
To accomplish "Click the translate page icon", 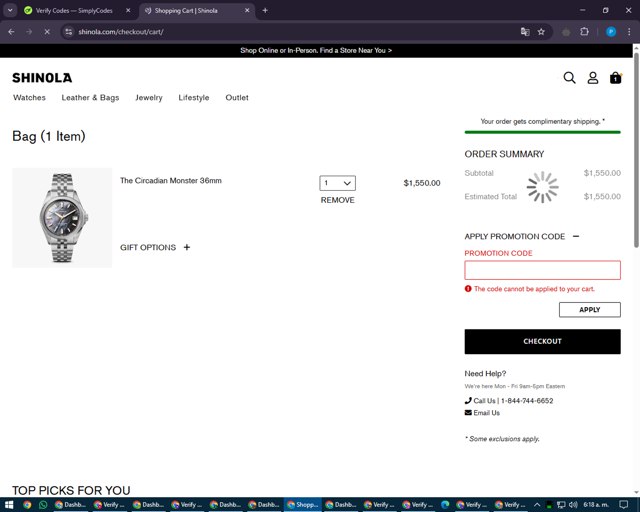I will tap(525, 32).
